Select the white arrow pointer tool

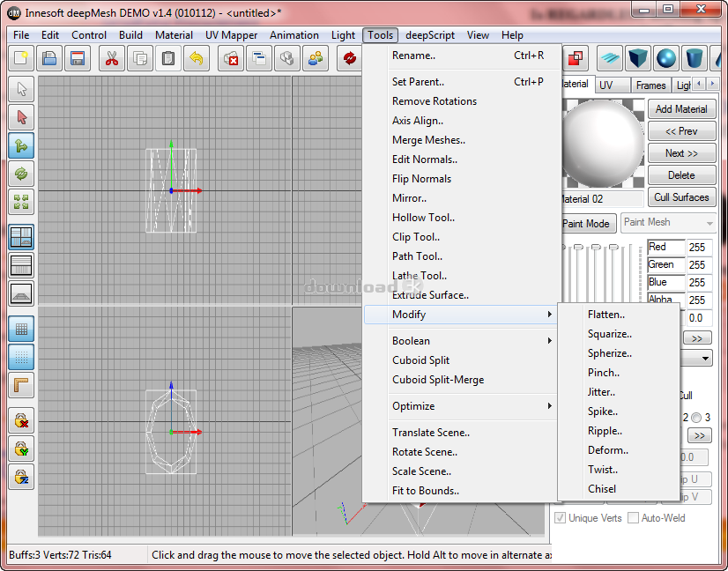tap(21, 89)
